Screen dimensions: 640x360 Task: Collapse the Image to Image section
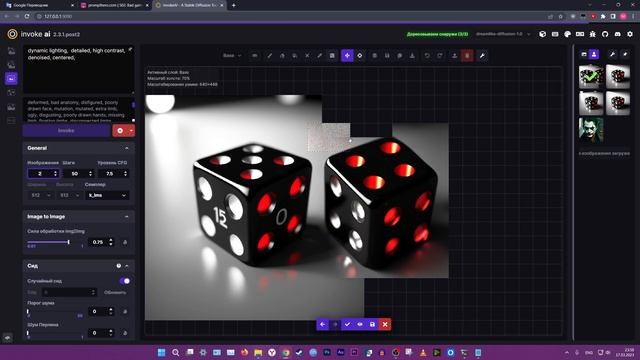(x=127, y=217)
